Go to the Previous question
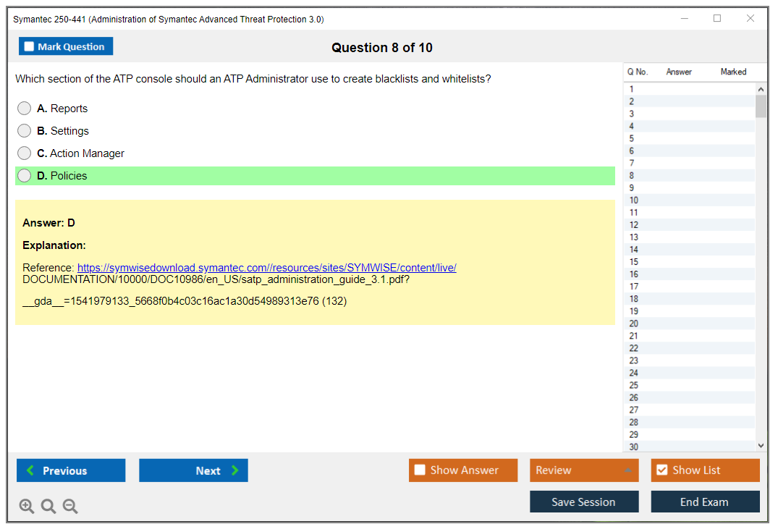This screenshot has height=532, width=778. [x=71, y=470]
